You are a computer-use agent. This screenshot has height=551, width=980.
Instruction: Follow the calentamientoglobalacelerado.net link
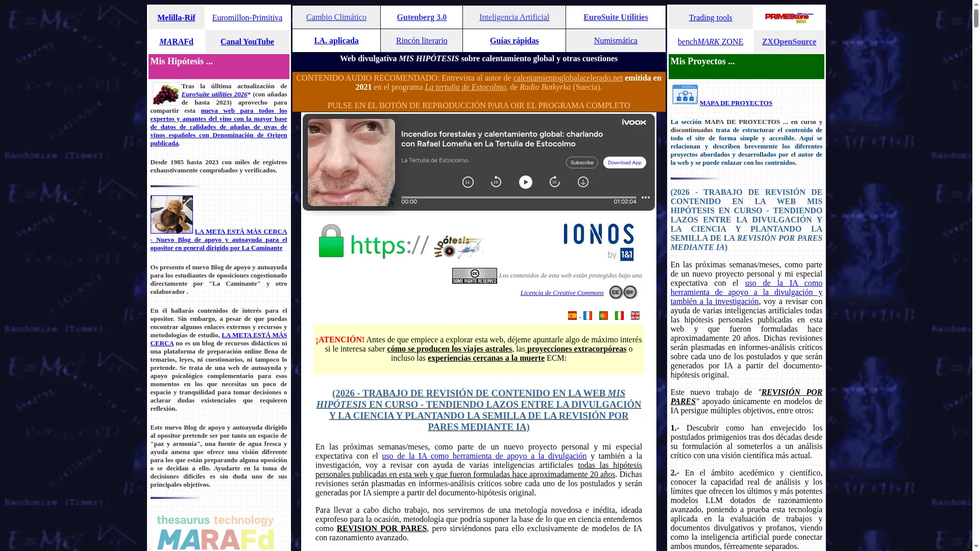coord(568,78)
